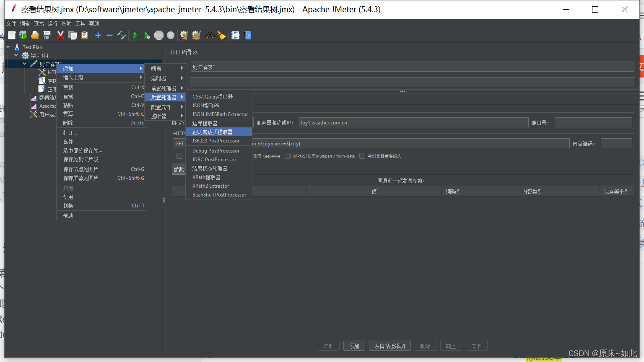Click the Reset Search yellow broom icon
This screenshot has width=644, height=362.
222,36
